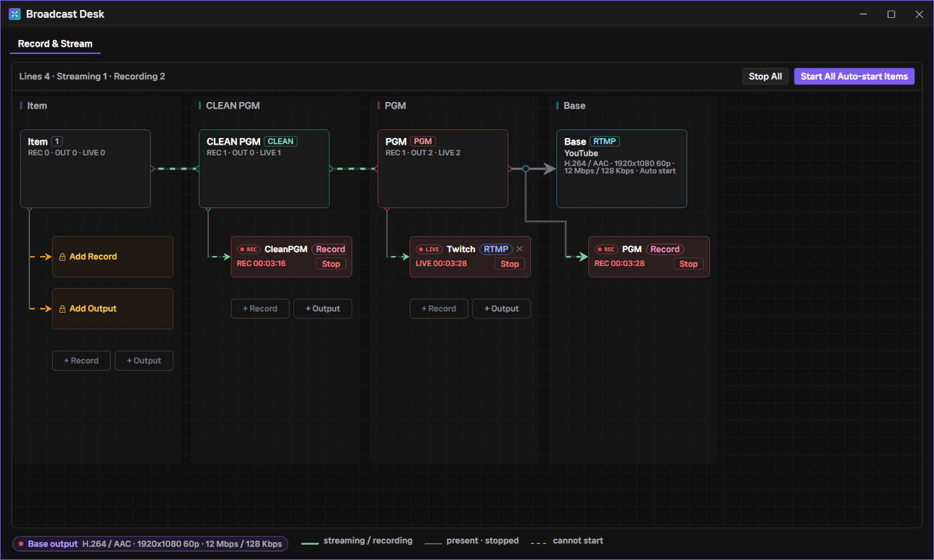Start all auto-start items
Viewport: 934px width, 560px height.
click(x=854, y=77)
